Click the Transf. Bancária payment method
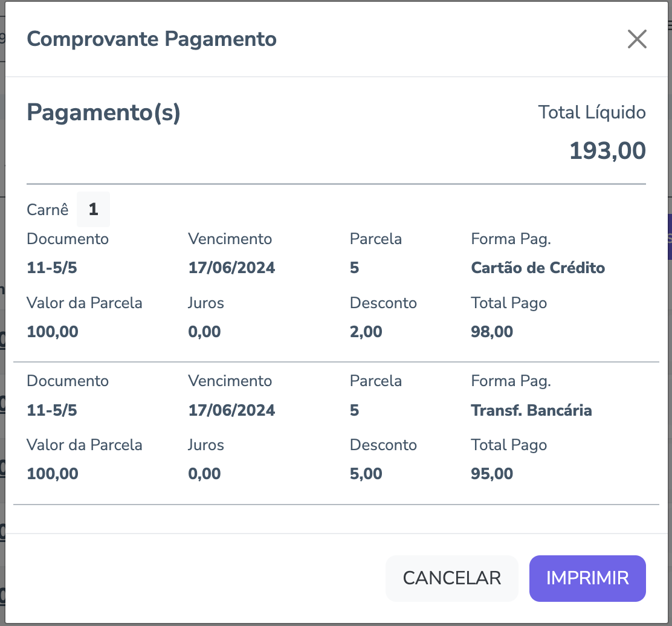The image size is (672, 626). click(x=531, y=411)
